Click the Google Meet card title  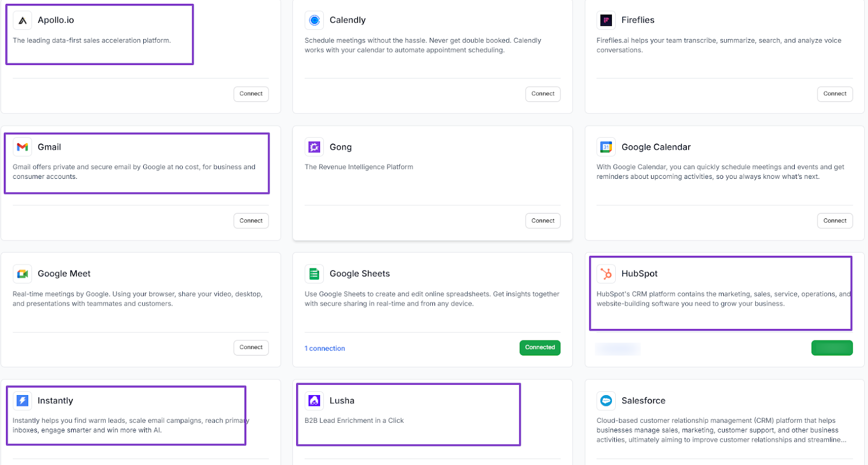[64, 274]
